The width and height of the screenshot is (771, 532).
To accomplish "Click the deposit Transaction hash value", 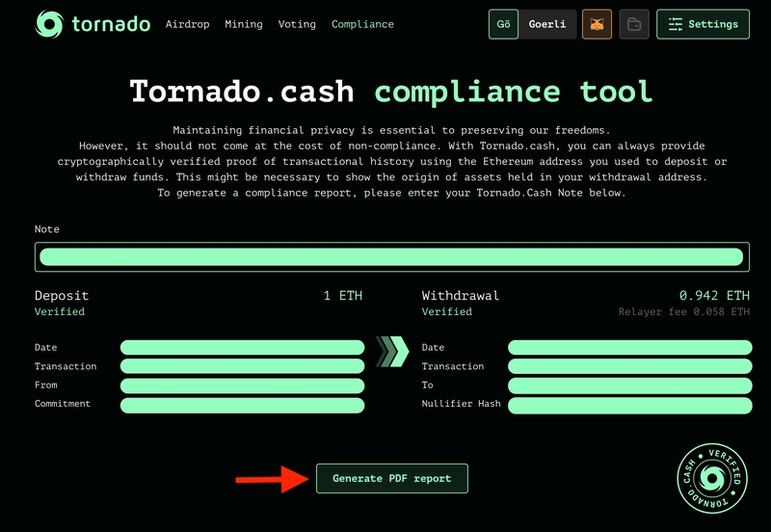I will [242, 366].
